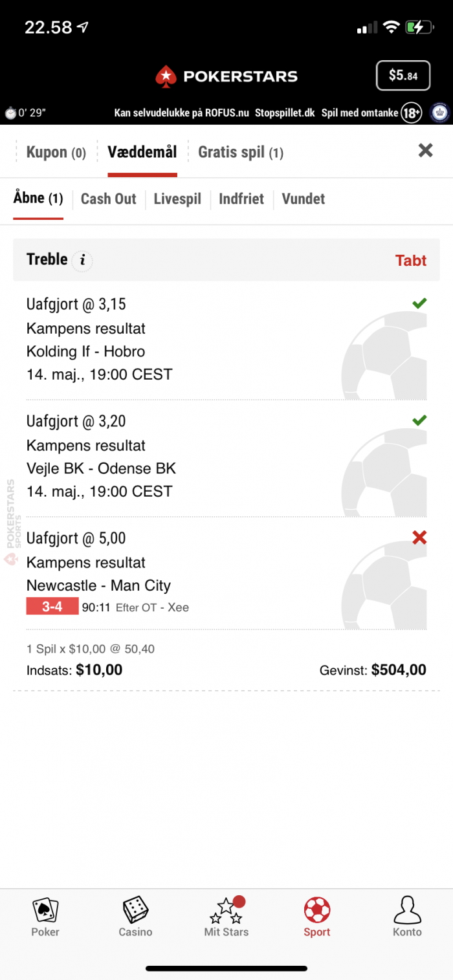Image resolution: width=453 pixels, height=980 pixels.
Task: Switch to the Kupon (0) tab
Action: point(56,153)
